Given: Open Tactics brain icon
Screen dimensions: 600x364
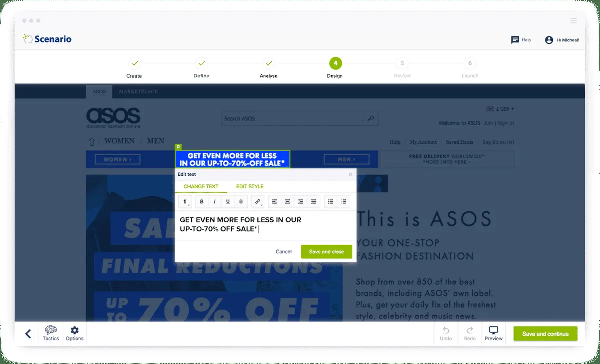Looking at the screenshot, I should tap(51, 334).
